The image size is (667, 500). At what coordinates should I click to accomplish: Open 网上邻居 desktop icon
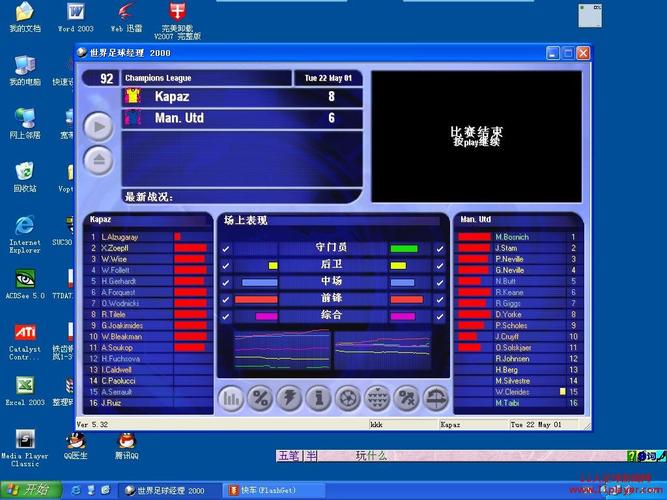click(x=25, y=123)
